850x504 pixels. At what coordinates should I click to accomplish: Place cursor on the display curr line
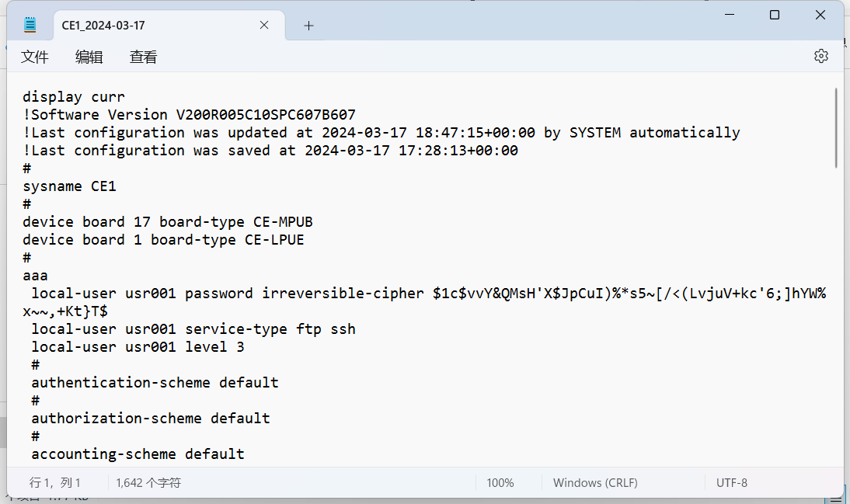[x=73, y=97]
